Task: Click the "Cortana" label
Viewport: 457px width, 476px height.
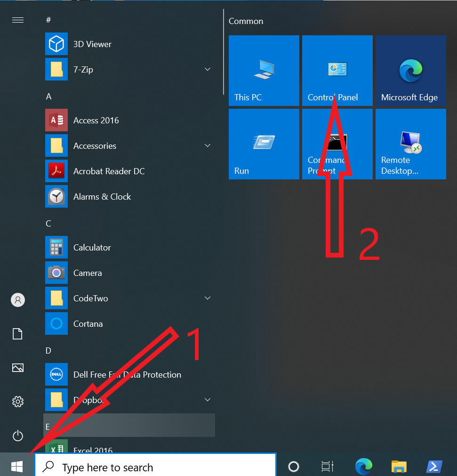Action: click(88, 324)
